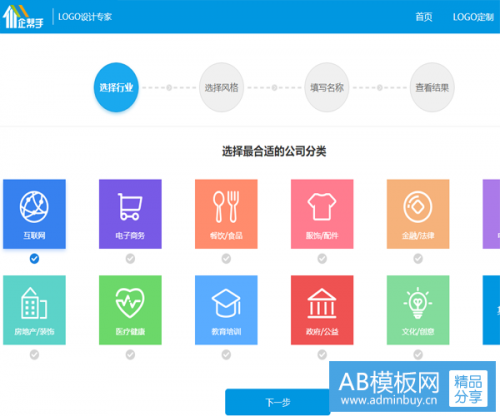Select the 互联网 label text
The height and width of the screenshot is (416, 500).
click(x=34, y=236)
